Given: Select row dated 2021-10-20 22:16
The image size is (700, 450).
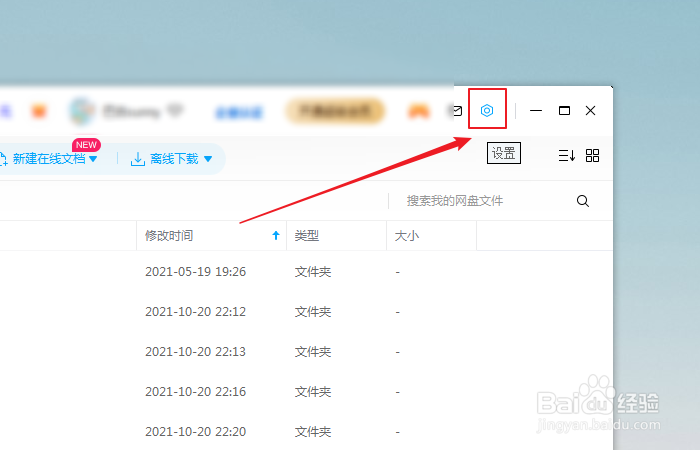Looking at the screenshot, I should click(306, 392).
